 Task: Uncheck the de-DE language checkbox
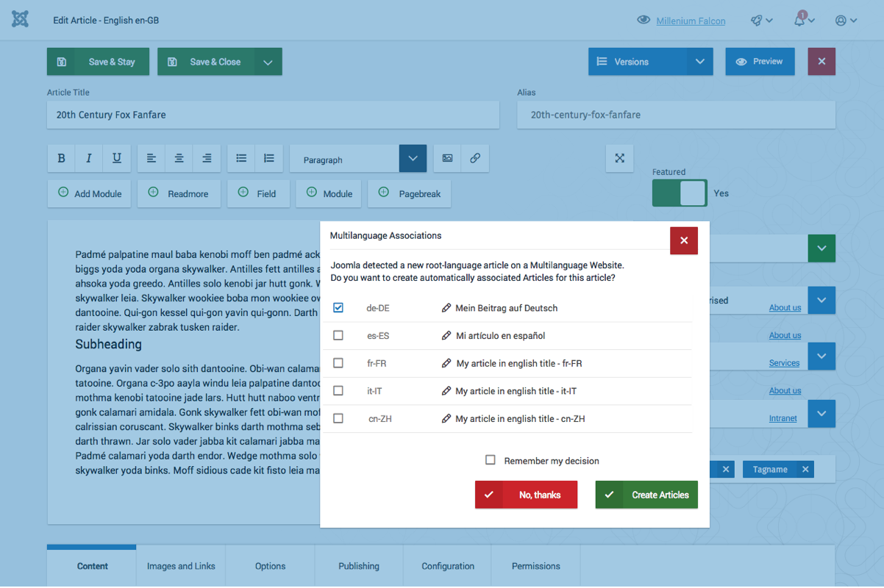[338, 307]
